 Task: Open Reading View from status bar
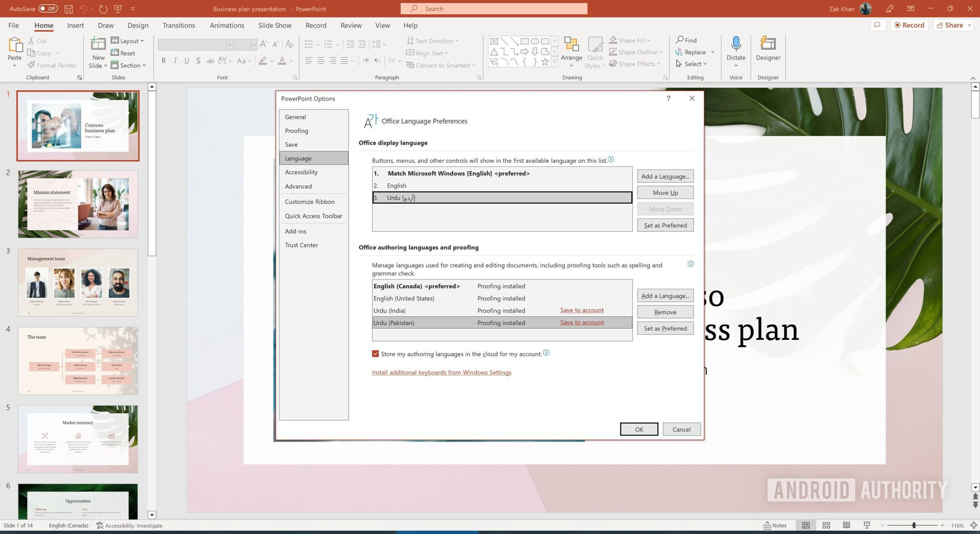[x=846, y=525]
